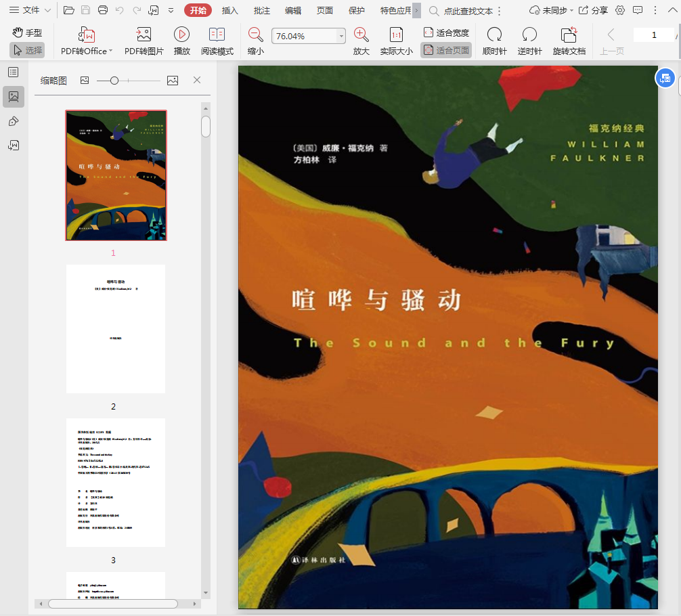This screenshot has height=616, width=681.
Task: Switch to the 编辑 tab
Action: point(293,10)
